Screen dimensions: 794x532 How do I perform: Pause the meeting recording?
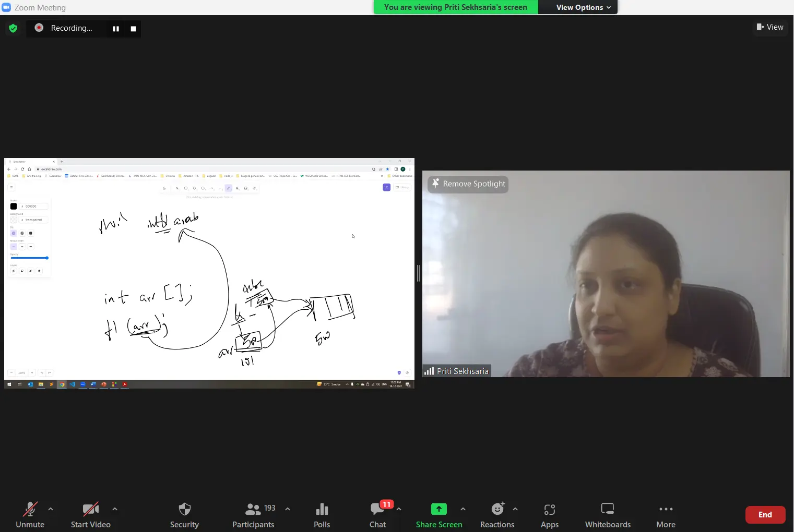tap(116, 29)
